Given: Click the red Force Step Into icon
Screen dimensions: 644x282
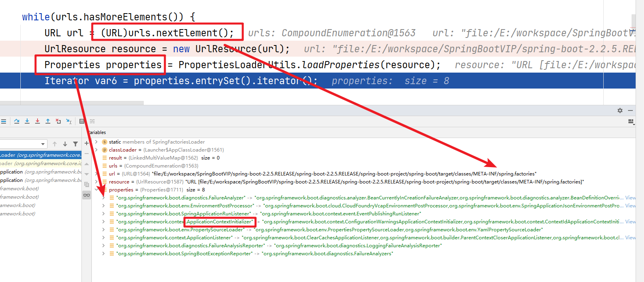Looking at the screenshot, I should click(x=38, y=121).
